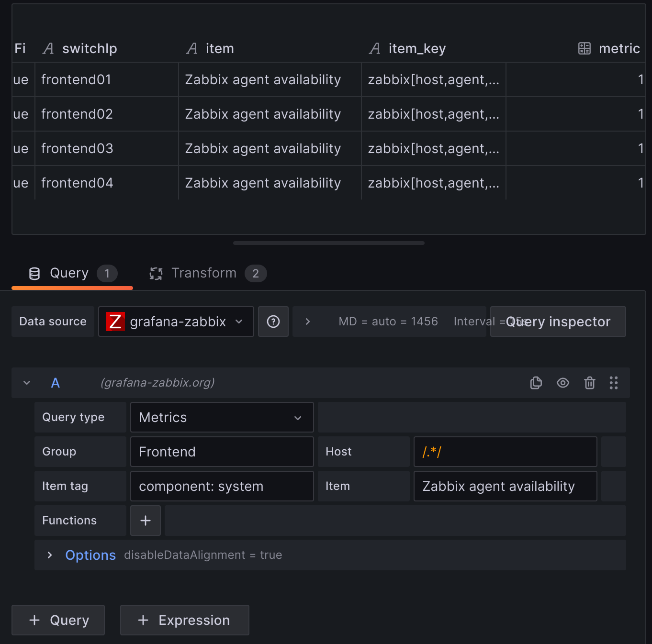652x644 pixels.
Task: Click the drag handle for query A
Action: point(614,383)
